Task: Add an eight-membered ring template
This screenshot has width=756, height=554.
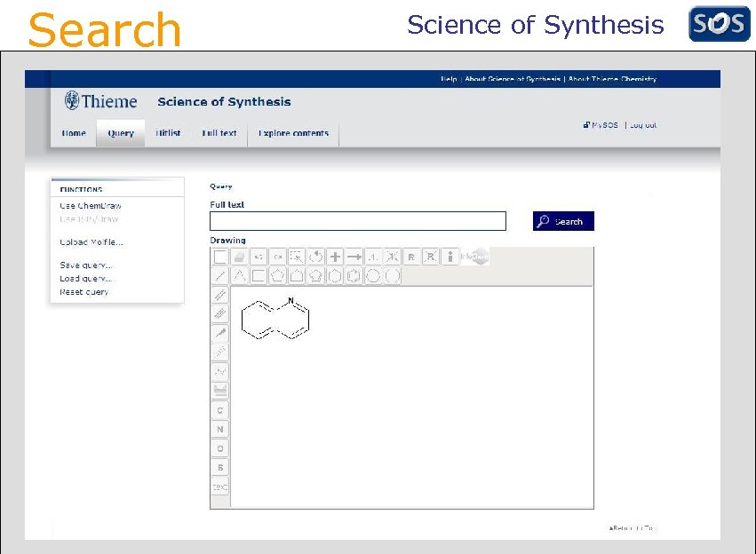Action: (x=392, y=276)
